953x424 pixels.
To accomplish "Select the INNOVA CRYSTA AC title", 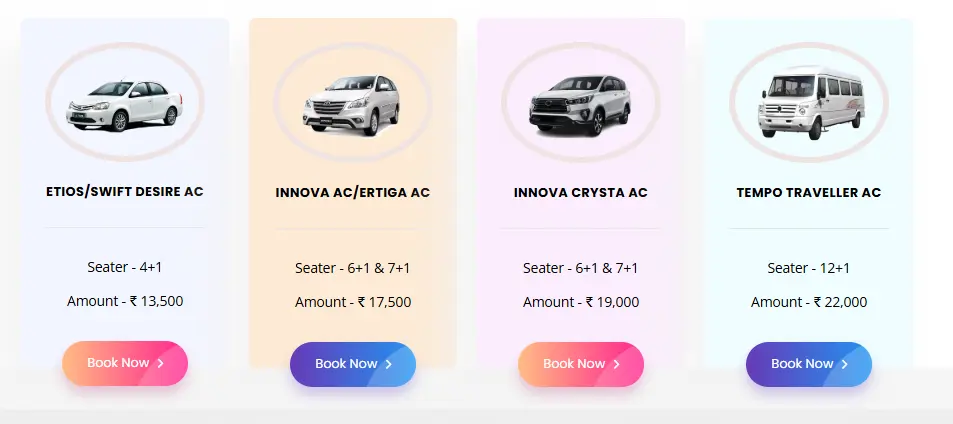I will (581, 192).
